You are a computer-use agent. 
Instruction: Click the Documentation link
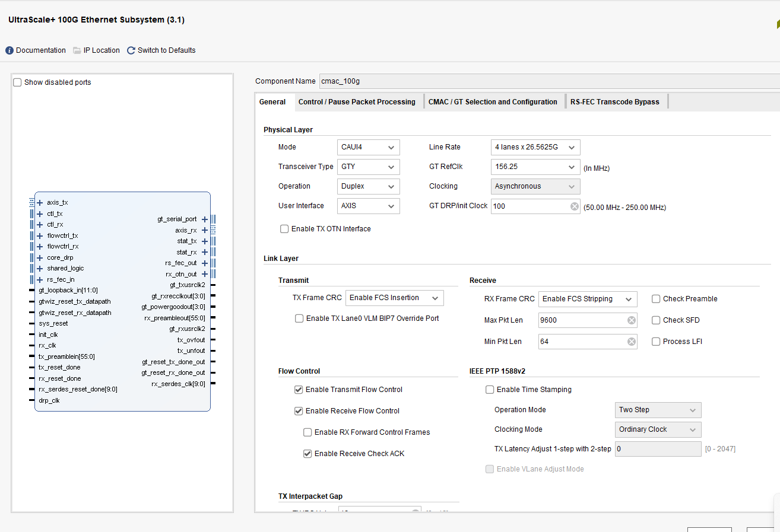click(x=41, y=50)
